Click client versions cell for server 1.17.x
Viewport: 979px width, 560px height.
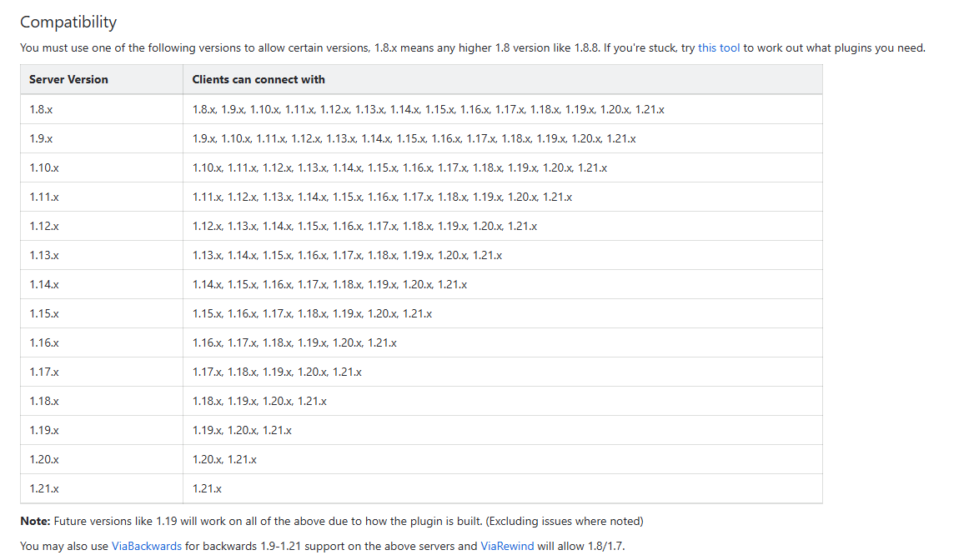coord(277,372)
